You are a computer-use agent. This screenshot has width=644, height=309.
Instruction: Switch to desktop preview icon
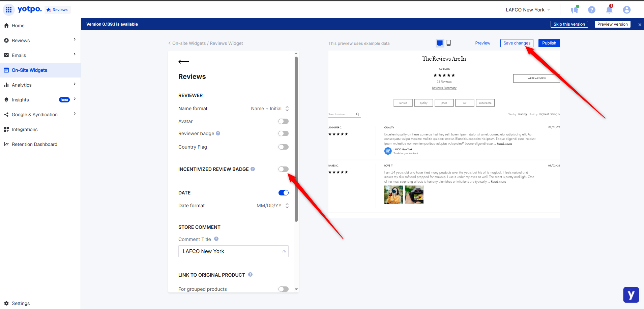point(440,43)
